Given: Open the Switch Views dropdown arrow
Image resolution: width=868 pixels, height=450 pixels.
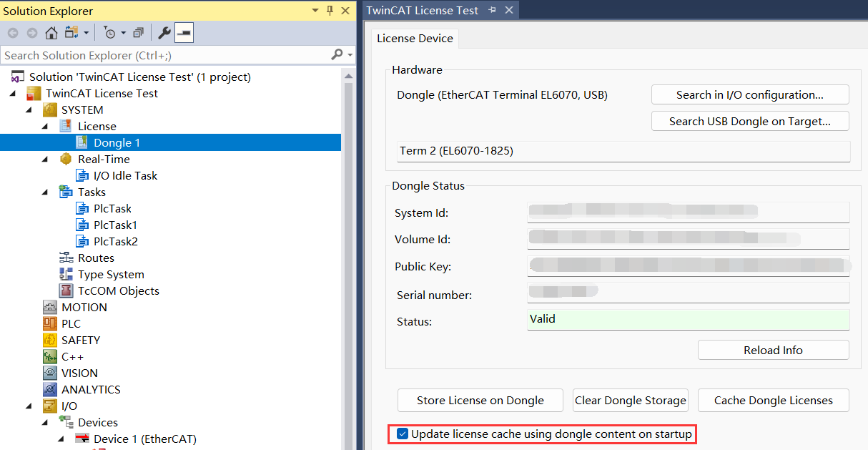Looking at the screenshot, I should click(x=87, y=33).
